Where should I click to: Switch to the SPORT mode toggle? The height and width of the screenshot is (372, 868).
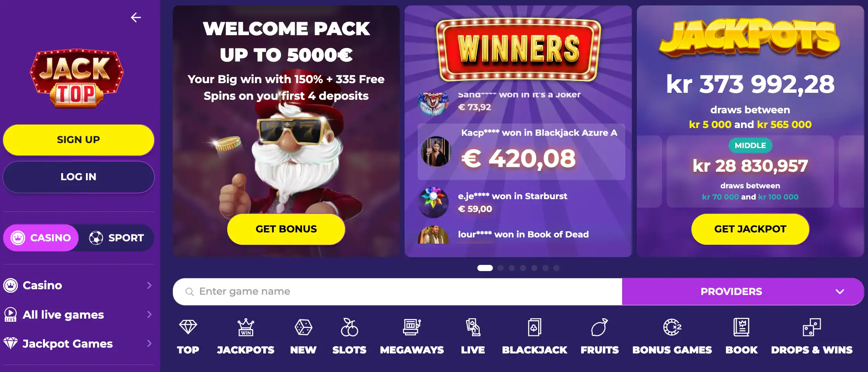click(116, 238)
